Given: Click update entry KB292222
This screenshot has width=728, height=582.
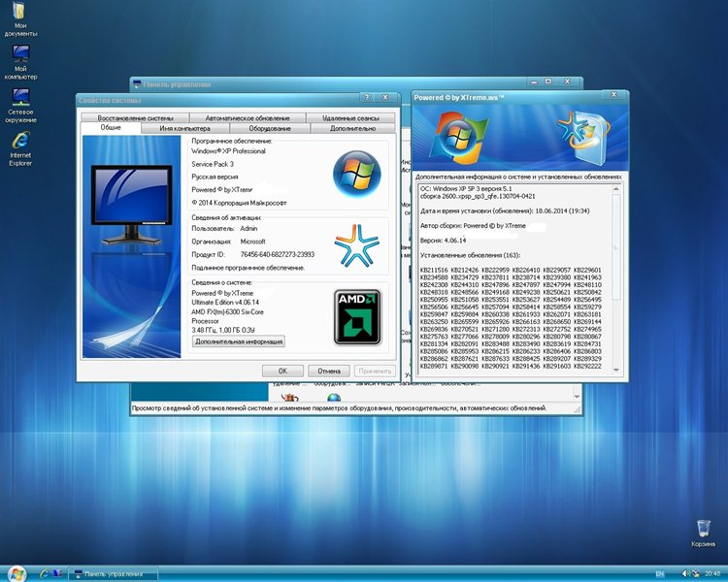Looking at the screenshot, I should [587, 367].
